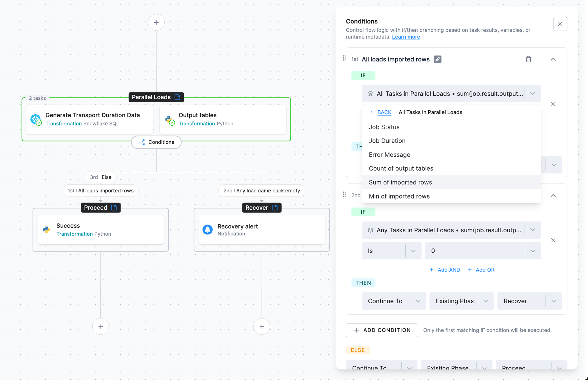Click the layers icon in 'All Tasks' field
Screen dimensions: 588x380
(370, 94)
